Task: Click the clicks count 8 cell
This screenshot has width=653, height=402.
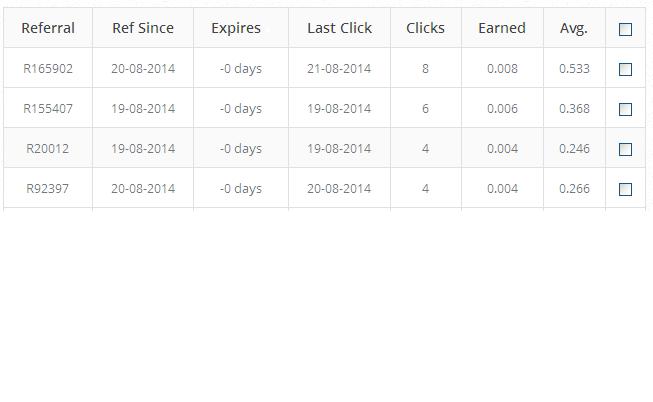Action: [425, 68]
